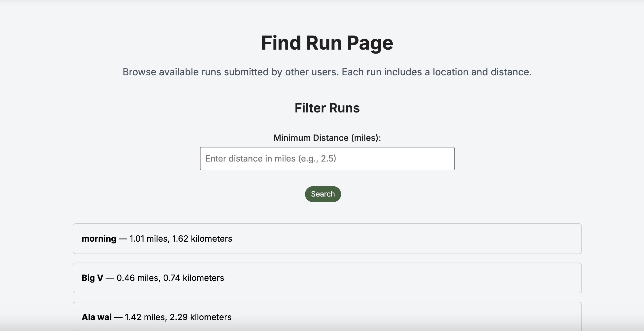Click the Find Run Page heading
The width and height of the screenshot is (644, 331).
coord(327,43)
